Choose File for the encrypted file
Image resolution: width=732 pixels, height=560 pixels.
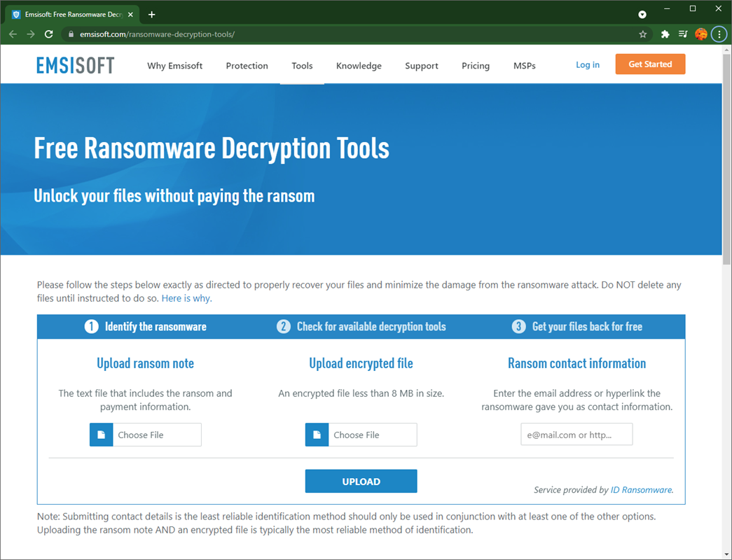(361, 435)
